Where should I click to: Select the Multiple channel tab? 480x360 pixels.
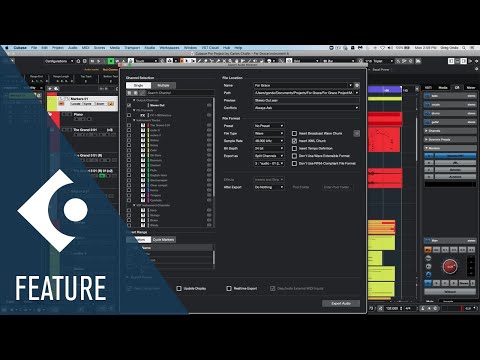click(x=163, y=85)
